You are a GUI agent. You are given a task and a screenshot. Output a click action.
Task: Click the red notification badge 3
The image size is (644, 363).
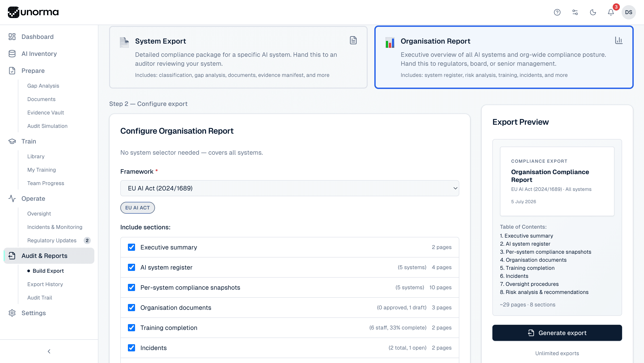tap(616, 7)
